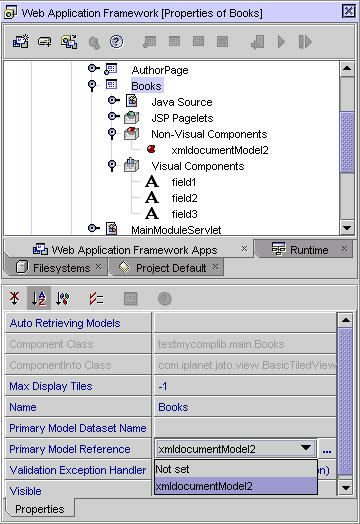360x524 pixels.
Task: Click the Visual Components box icon
Action: [x=131, y=165]
